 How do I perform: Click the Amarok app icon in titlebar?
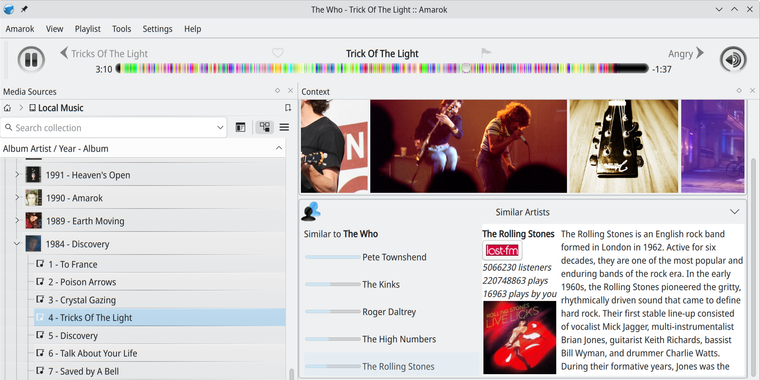pyautogui.click(x=9, y=9)
